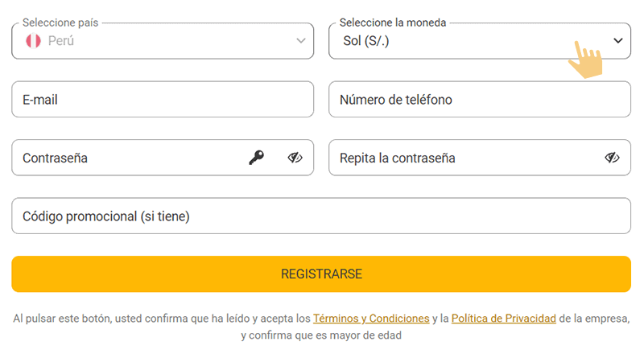
Task: Show password in the Contraseña field
Action: pos(295,158)
